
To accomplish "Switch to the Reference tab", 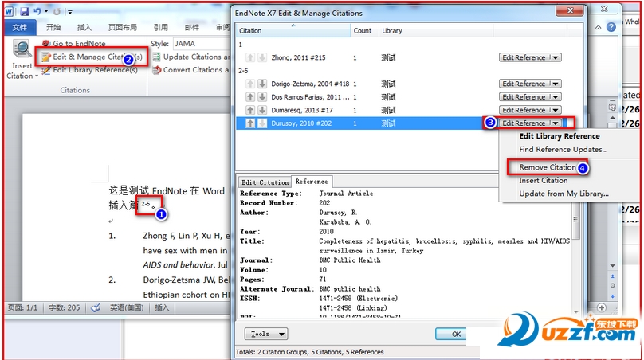I will point(312,182).
